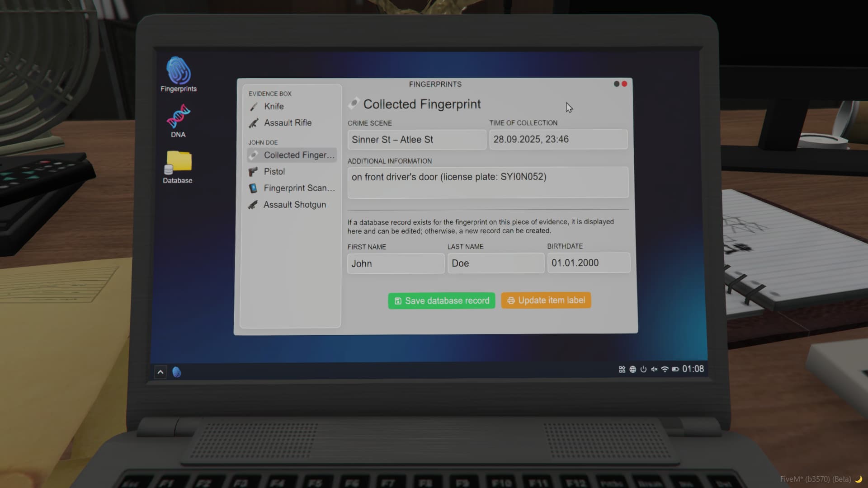Click the power icon in system tray

pyautogui.click(x=643, y=369)
